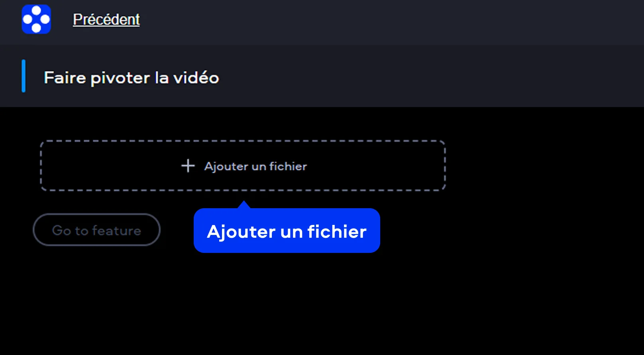Click the title strip right of the heading
644x355 pixels.
pos(430,77)
